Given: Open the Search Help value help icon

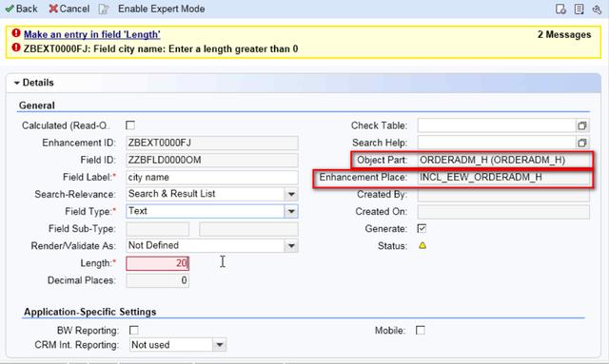Looking at the screenshot, I should point(581,143).
